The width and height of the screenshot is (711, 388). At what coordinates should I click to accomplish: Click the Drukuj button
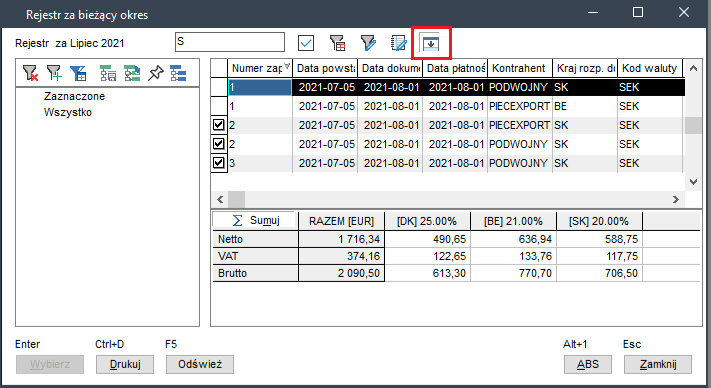[x=125, y=364]
